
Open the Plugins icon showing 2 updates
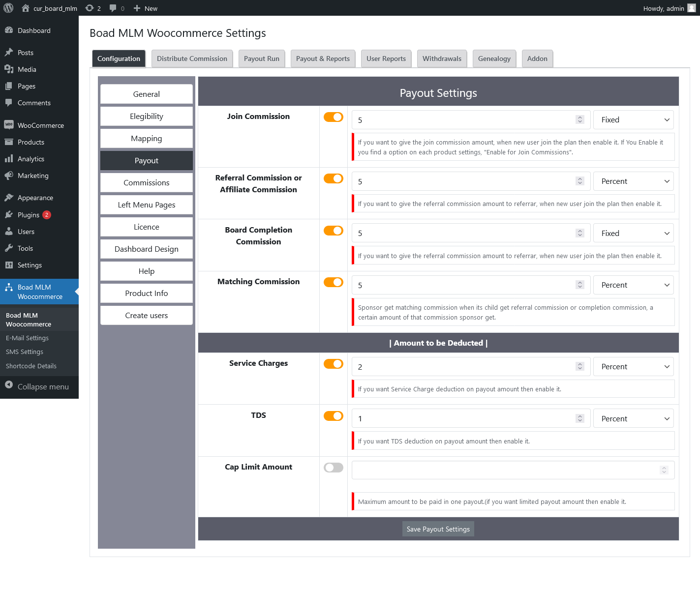[x=10, y=215]
